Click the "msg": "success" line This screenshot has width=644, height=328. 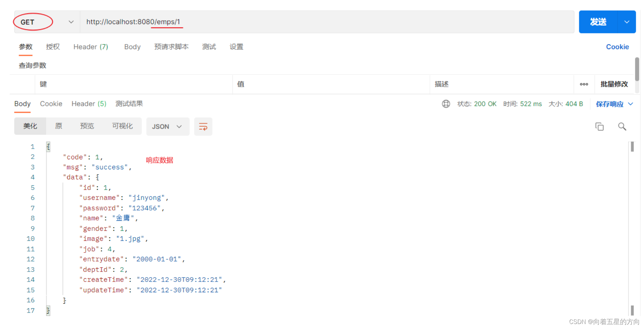pos(97,167)
